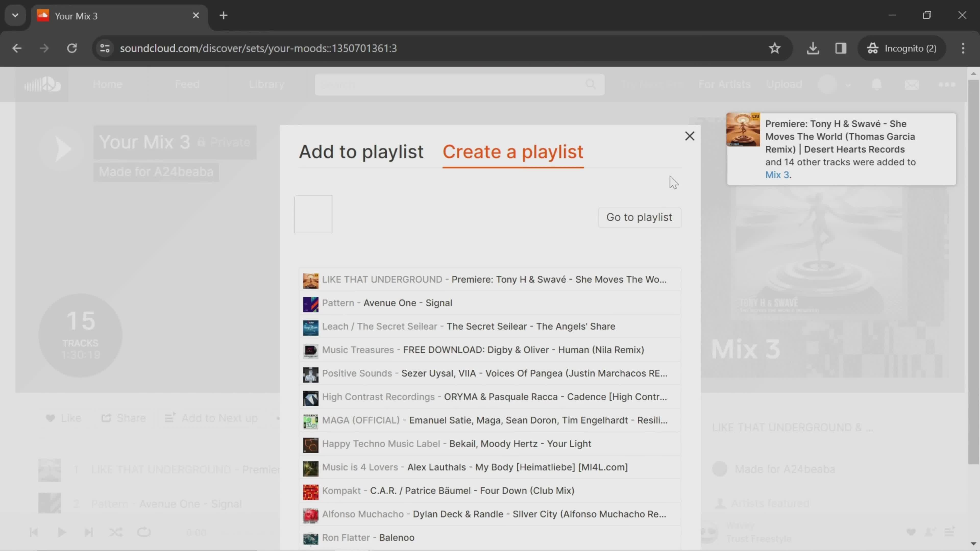Open the next up queue icon
This screenshot has width=980, height=551.
click(950, 531)
